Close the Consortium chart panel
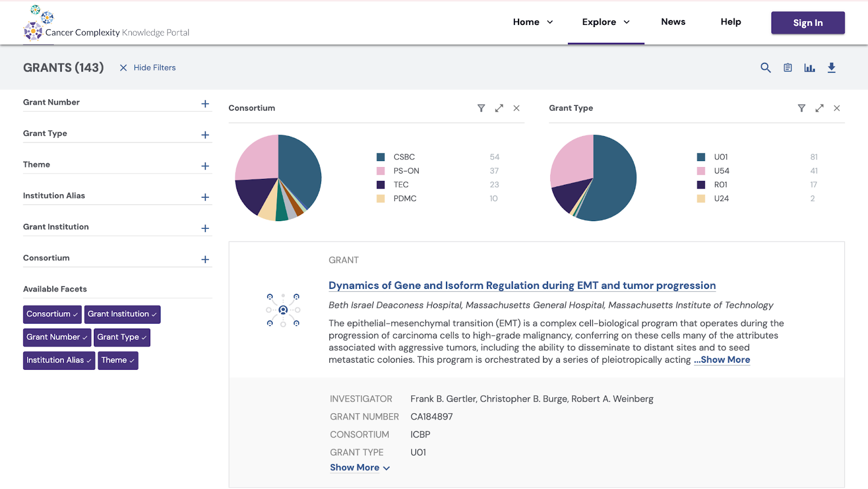This screenshot has width=868, height=489. point(516,108)
